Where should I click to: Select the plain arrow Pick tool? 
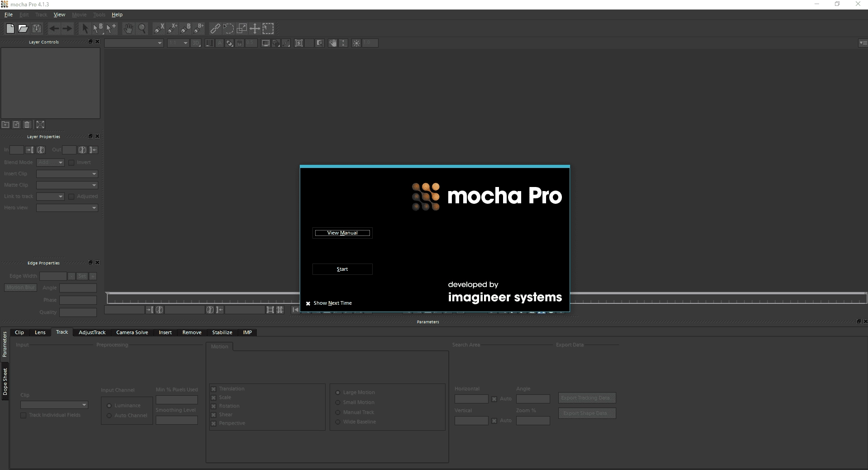click(85, 29)
